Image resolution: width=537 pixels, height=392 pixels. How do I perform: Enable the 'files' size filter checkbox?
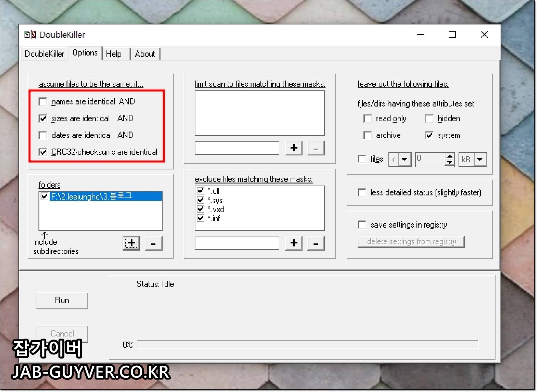pos(362,159)
